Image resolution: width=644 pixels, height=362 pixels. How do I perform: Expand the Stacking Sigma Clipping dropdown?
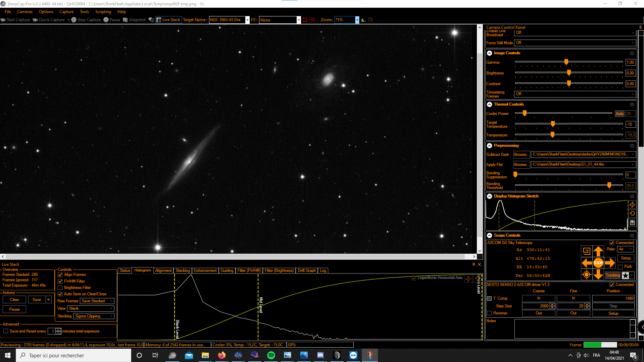[94, 316]
